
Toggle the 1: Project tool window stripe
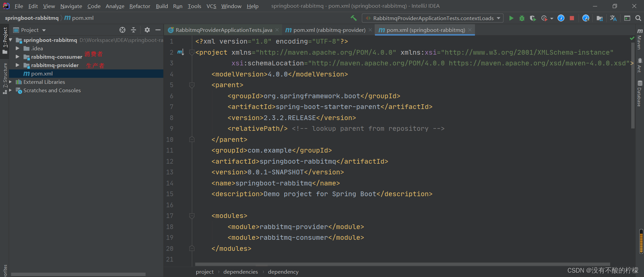pyautogui.click(x=5, y=41)
